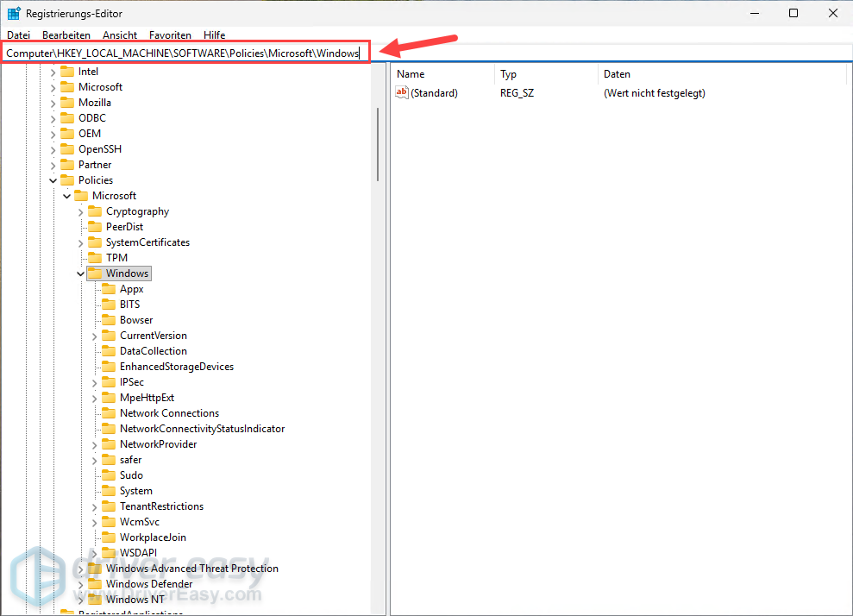Select the Mozilla key
Viewport: 853px width, 616px height.
pyautogui.click(x=95, y=103)
